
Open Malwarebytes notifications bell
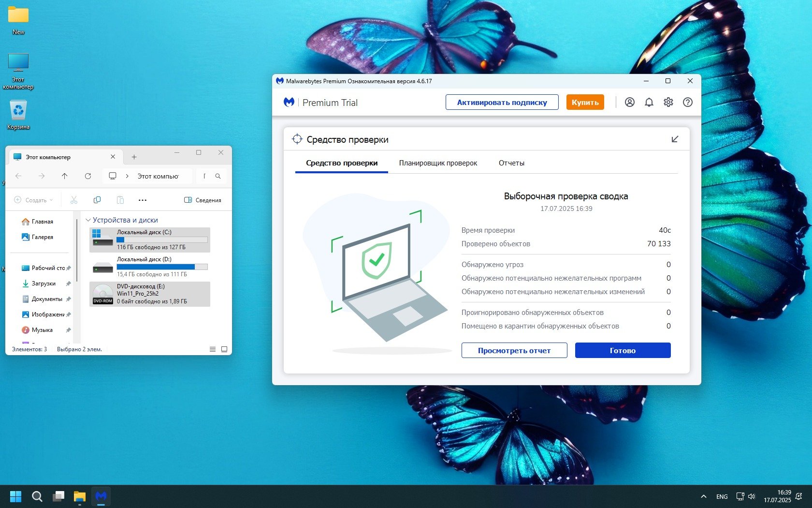coord(649,102)
